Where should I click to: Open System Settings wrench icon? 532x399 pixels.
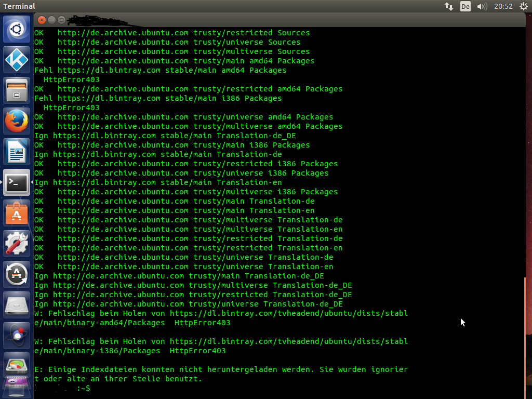click(x=17, y=244)
